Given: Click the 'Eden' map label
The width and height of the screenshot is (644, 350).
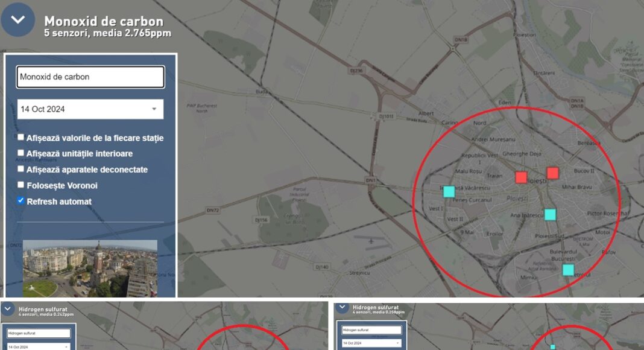Looking at the screenshot, I should click(x=505, y=103).
